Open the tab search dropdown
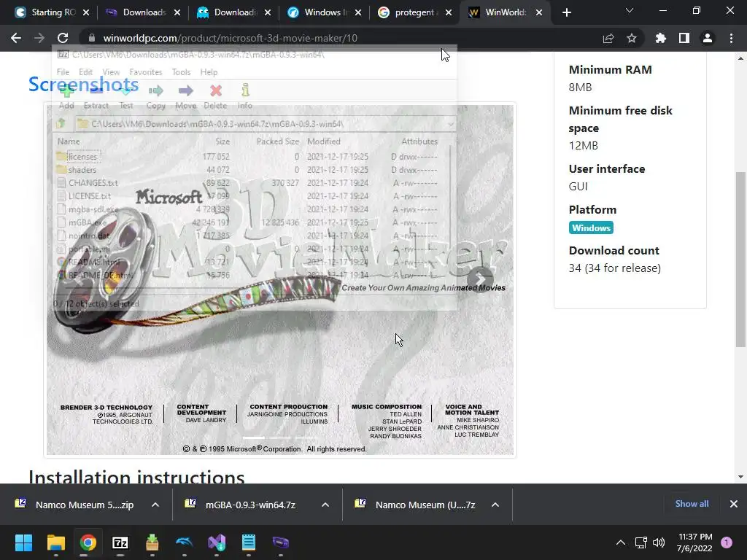 click(630, 10)
